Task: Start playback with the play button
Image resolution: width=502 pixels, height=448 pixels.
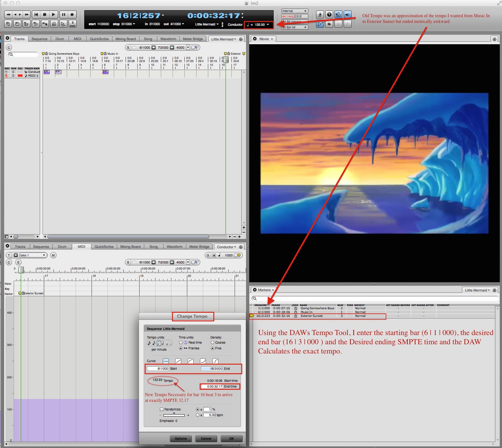Action: pyautogui.click(x=54, y=14)
